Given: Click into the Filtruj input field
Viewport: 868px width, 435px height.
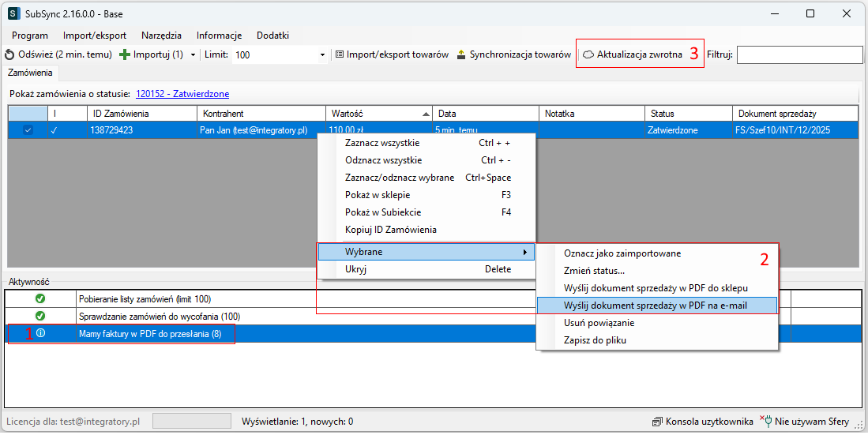Looking at the screenshot, I should 799,54.
